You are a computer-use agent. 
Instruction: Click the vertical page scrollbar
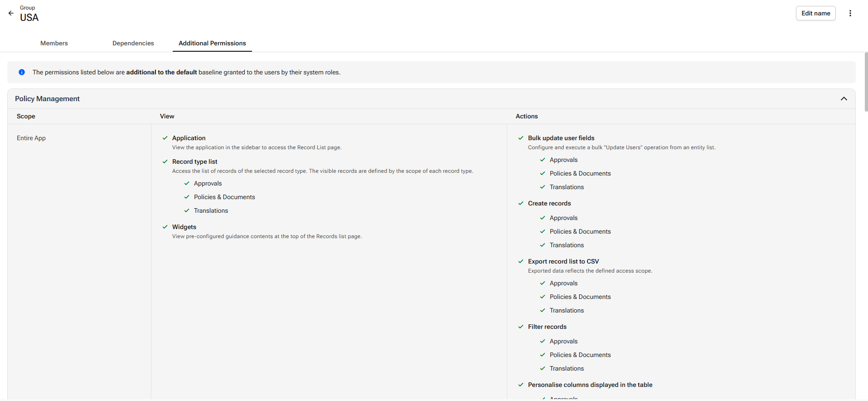(x=866, y=82)
